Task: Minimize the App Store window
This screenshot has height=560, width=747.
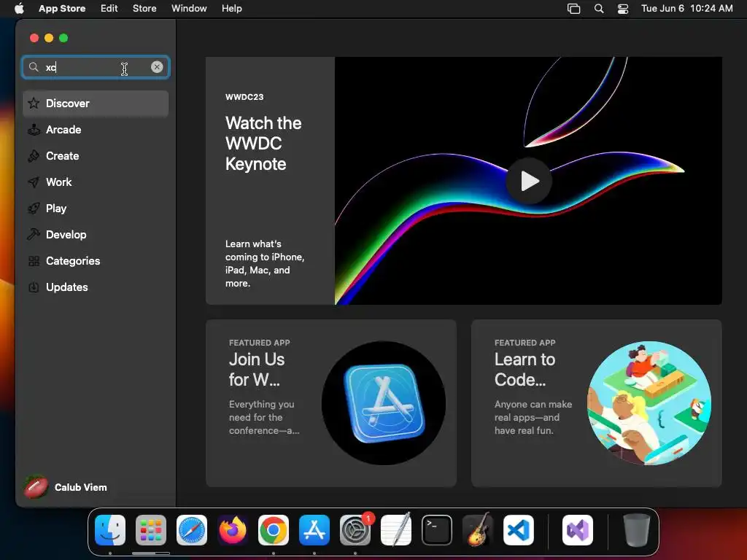Action: [49, 38]
